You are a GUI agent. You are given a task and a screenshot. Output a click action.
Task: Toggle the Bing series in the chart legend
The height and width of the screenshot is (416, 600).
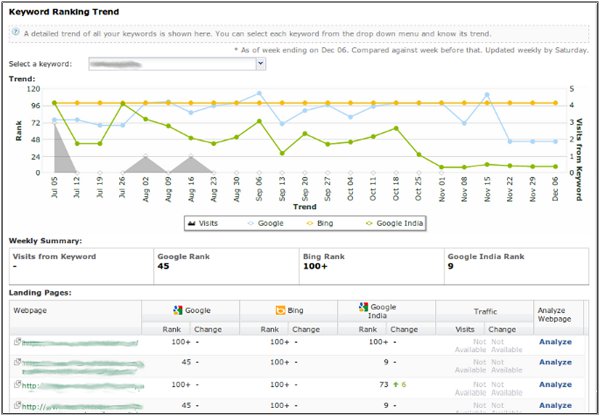point(320,223)
